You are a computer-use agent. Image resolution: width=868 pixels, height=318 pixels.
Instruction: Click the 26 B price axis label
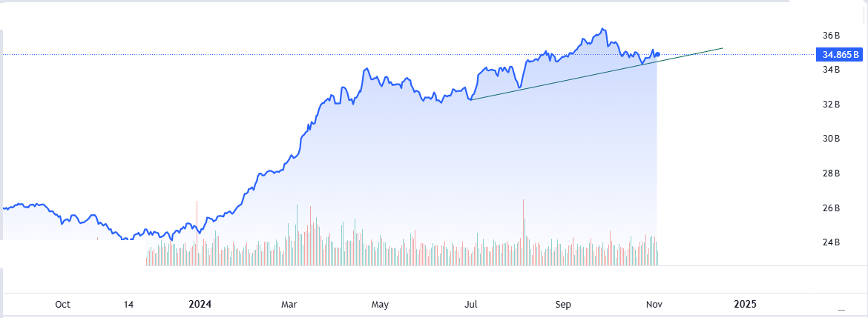point(831,208)
